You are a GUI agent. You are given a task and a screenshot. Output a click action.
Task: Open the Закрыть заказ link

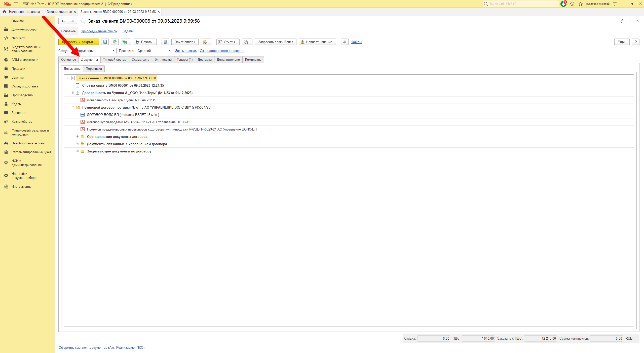tap(186, 51)
